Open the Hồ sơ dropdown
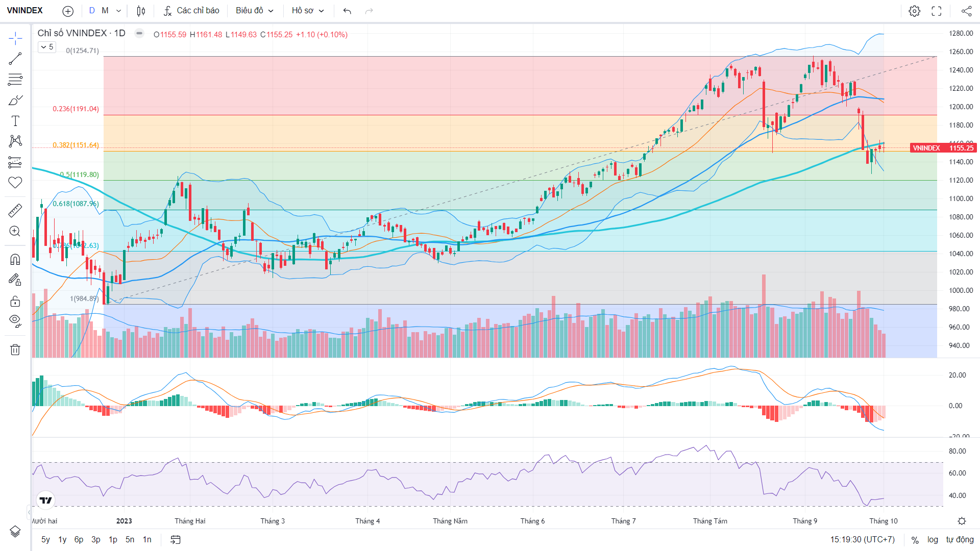The image size is (980, 551). pyautogui.click(x=308, y=11)
